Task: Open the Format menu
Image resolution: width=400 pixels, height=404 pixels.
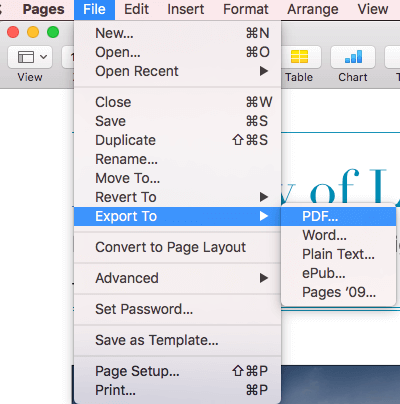Action: tap(246, 9)
